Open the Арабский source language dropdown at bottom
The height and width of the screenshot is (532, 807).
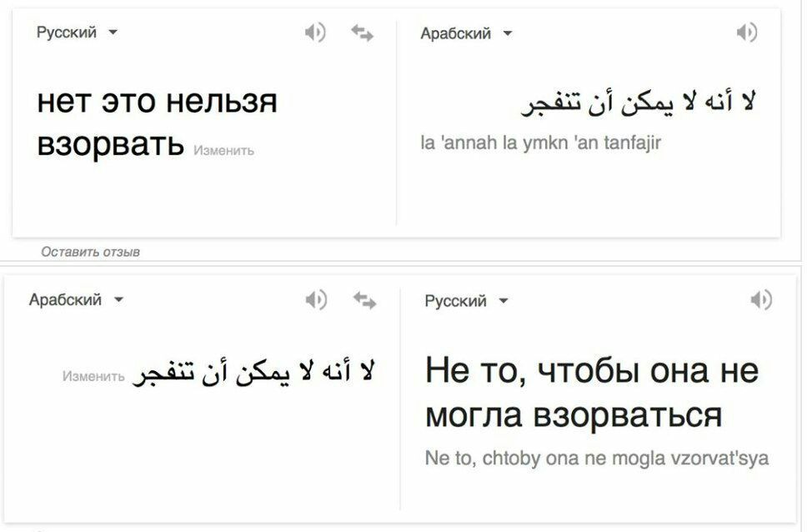(76, 299)
